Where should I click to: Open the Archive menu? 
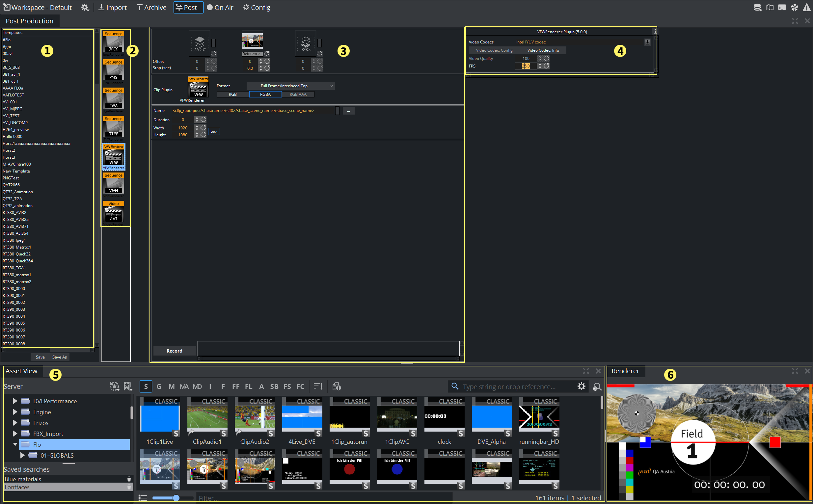click(x=152, y=7)
